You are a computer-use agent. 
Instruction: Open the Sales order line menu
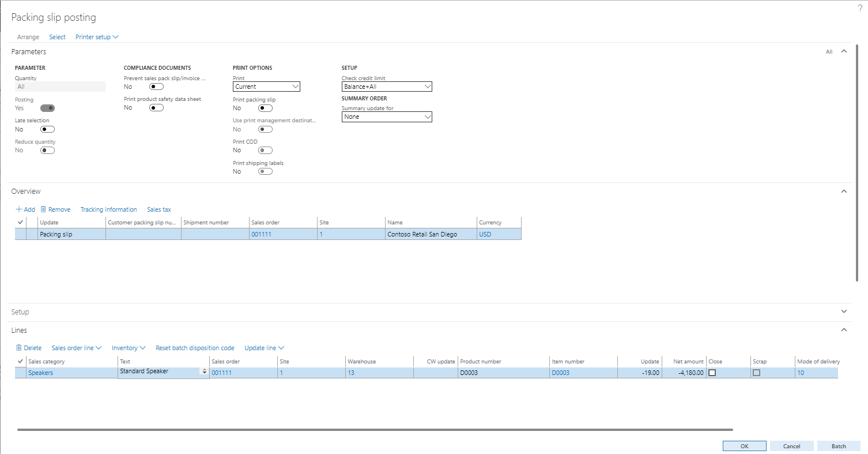[x=76, y=348]
